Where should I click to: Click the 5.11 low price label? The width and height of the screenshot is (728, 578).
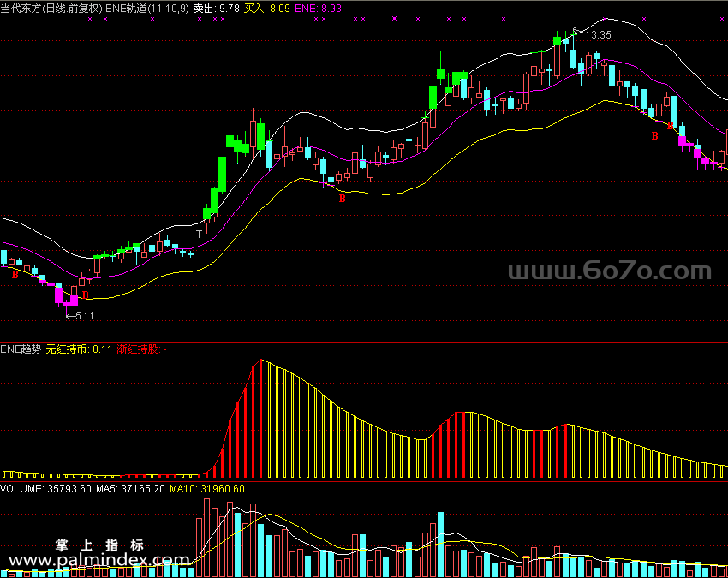85,316
